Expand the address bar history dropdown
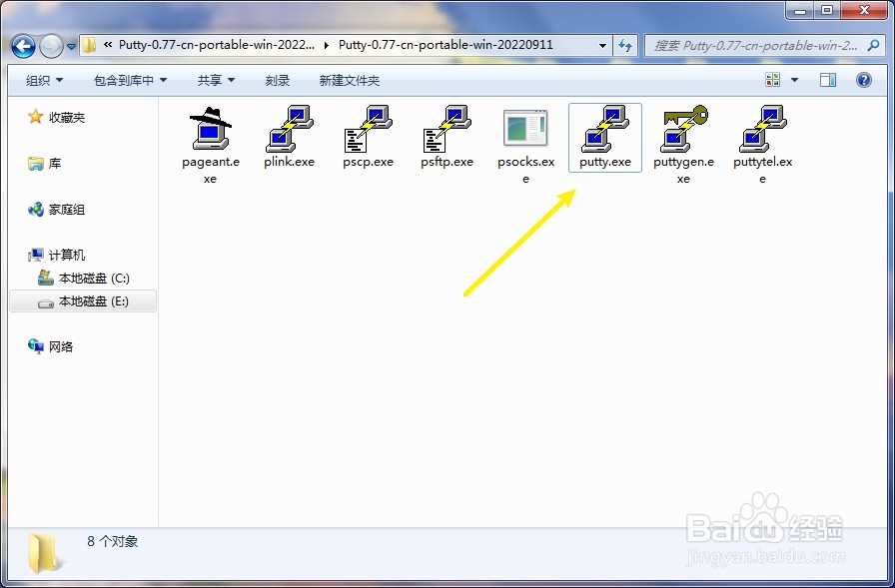The width and height of the screenshot is (895, 588). click(602, 46)
